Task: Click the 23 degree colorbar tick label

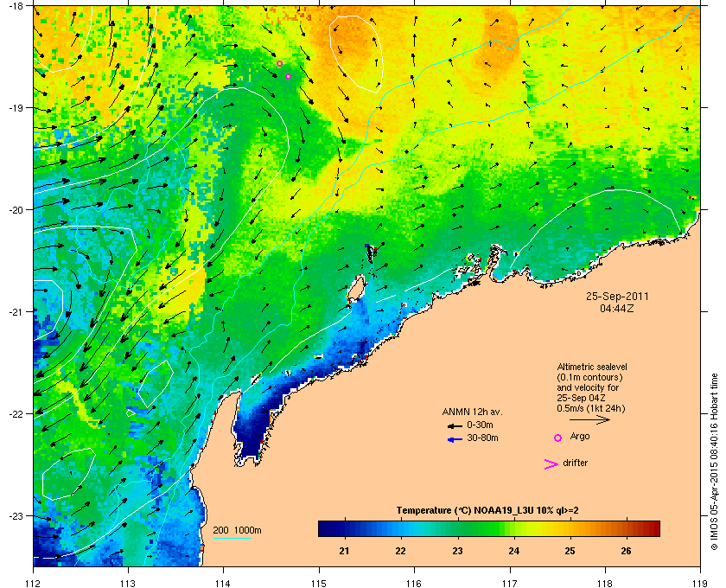Action: (457, 551)
